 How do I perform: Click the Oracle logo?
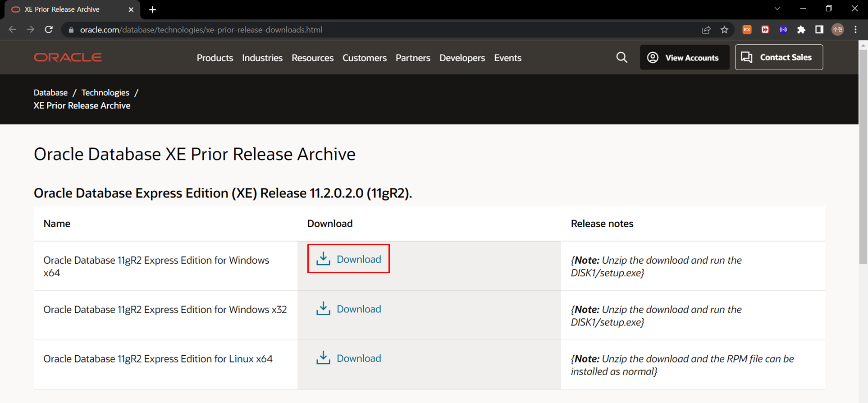click(68, 57)
